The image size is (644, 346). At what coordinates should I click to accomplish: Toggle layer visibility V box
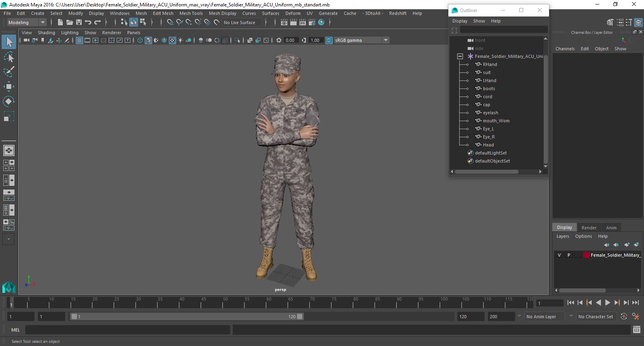click(559, 255)
